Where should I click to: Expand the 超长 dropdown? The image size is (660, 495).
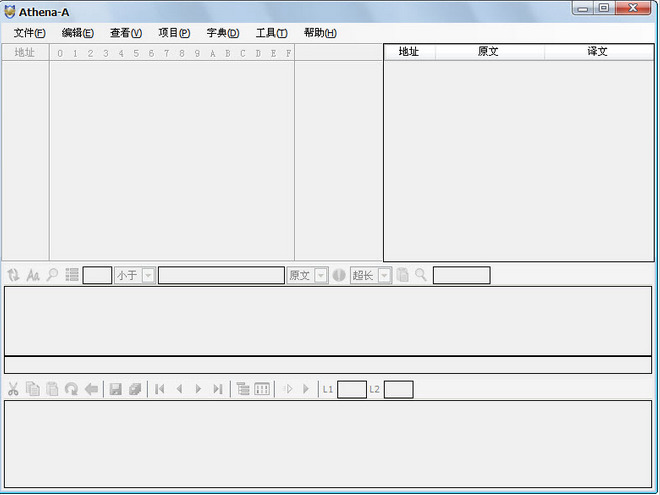click(384, 275)
